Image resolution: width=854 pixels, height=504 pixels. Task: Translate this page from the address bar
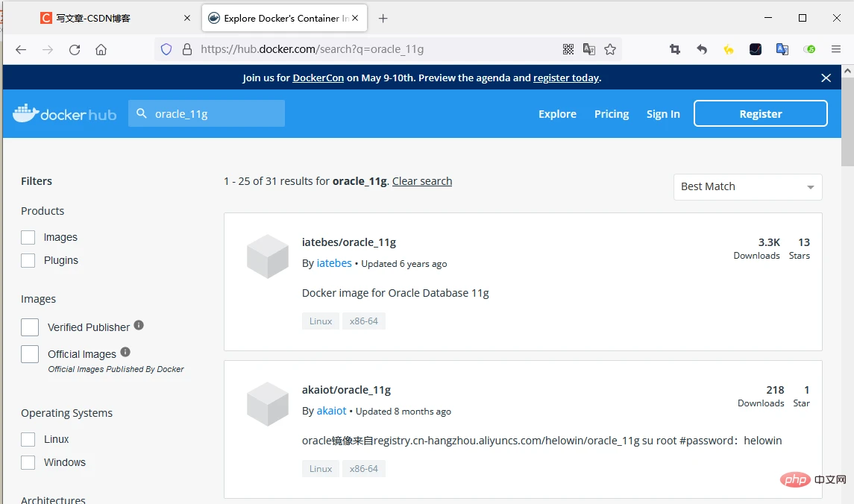588,49
